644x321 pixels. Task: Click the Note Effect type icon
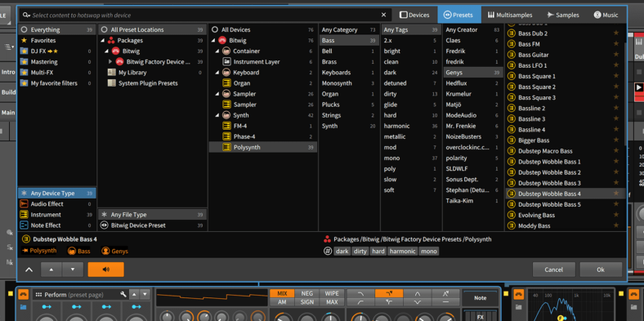point(24,225)
